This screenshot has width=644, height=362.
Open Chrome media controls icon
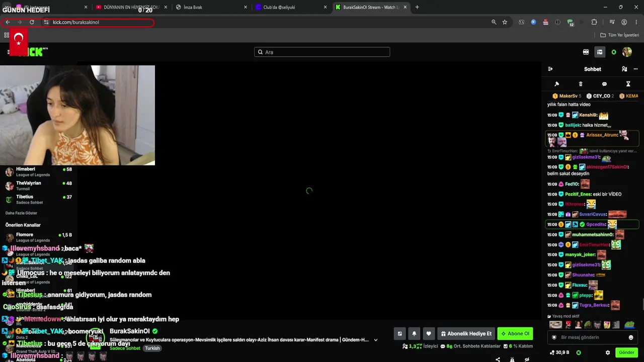[612, 22]
